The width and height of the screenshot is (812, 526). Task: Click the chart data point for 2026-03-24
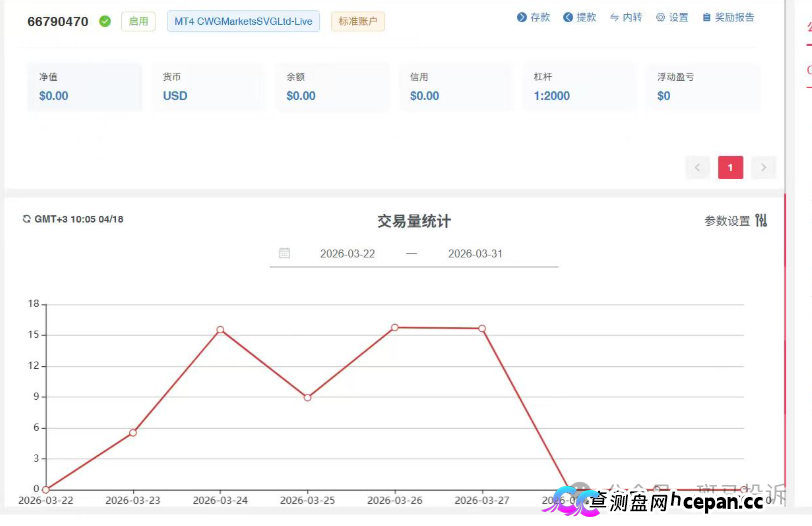coord(220,329)
